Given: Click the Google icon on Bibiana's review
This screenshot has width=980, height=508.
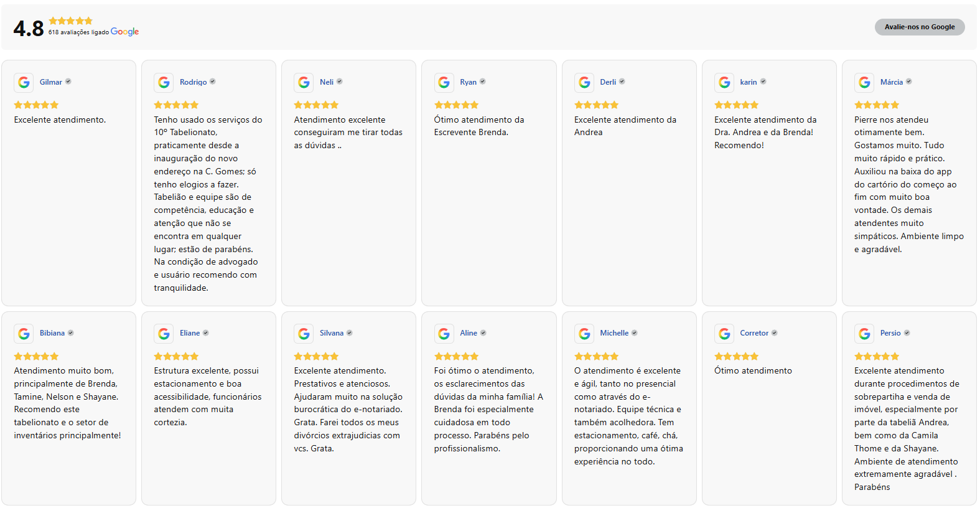Looking at the screenshot, I should click(x=24, y=334).
